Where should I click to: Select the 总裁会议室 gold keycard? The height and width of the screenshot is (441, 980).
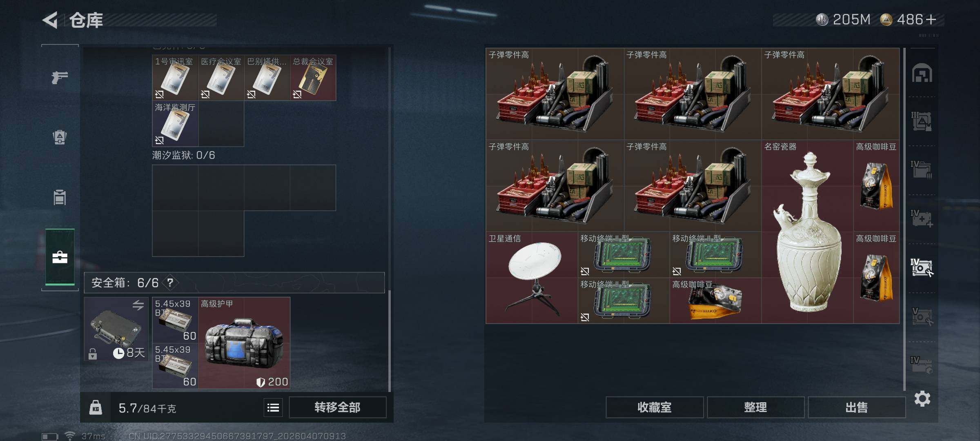coord(313,78)
